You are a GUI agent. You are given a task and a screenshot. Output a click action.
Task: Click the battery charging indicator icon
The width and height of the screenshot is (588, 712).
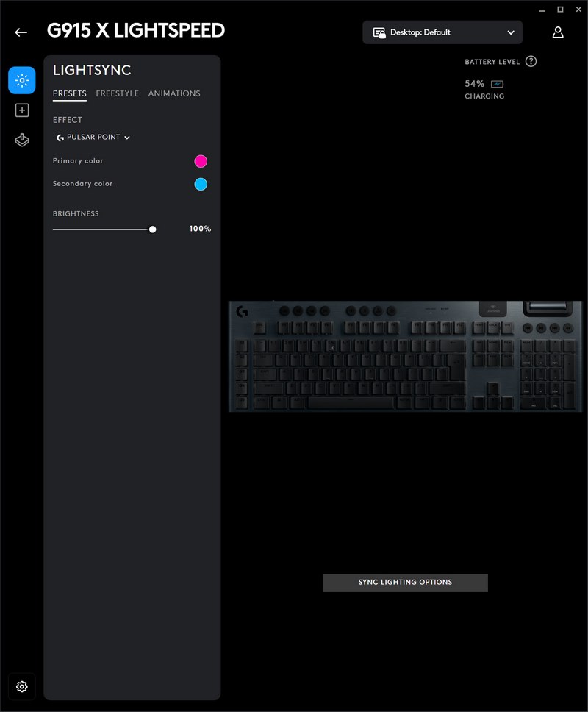tap(497, 84)
